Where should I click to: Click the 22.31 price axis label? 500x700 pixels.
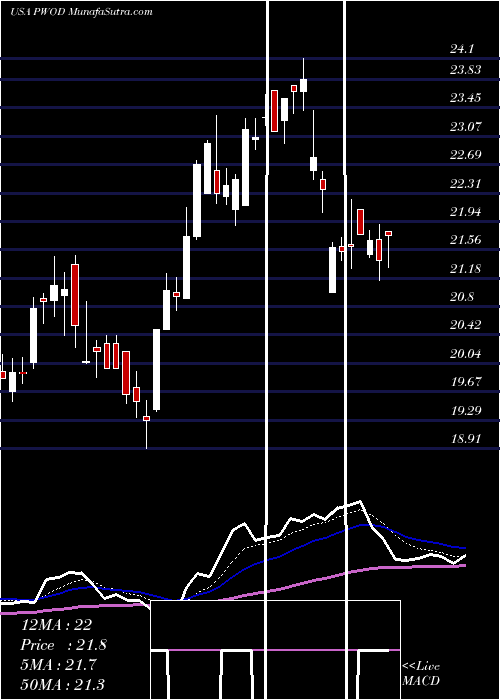coord(466,183)
